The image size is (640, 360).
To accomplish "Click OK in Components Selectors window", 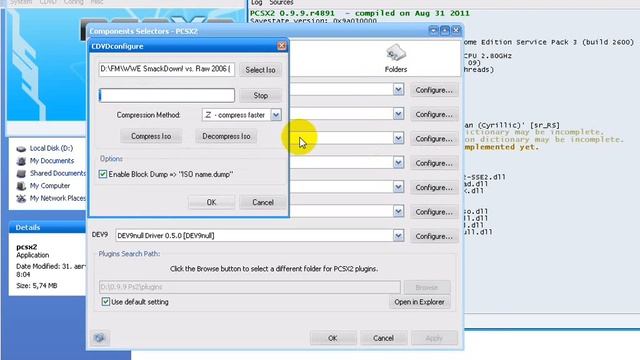I will click(333, 338).
